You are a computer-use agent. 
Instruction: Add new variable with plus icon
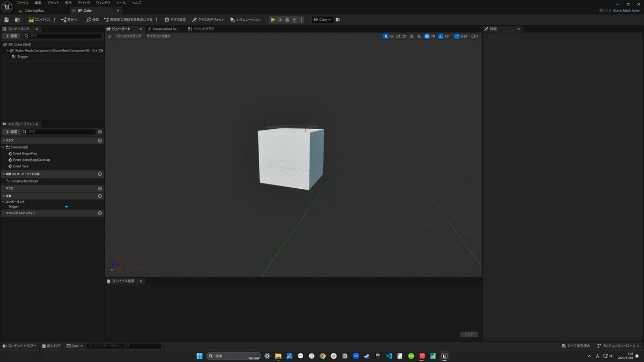click(100, 196)
